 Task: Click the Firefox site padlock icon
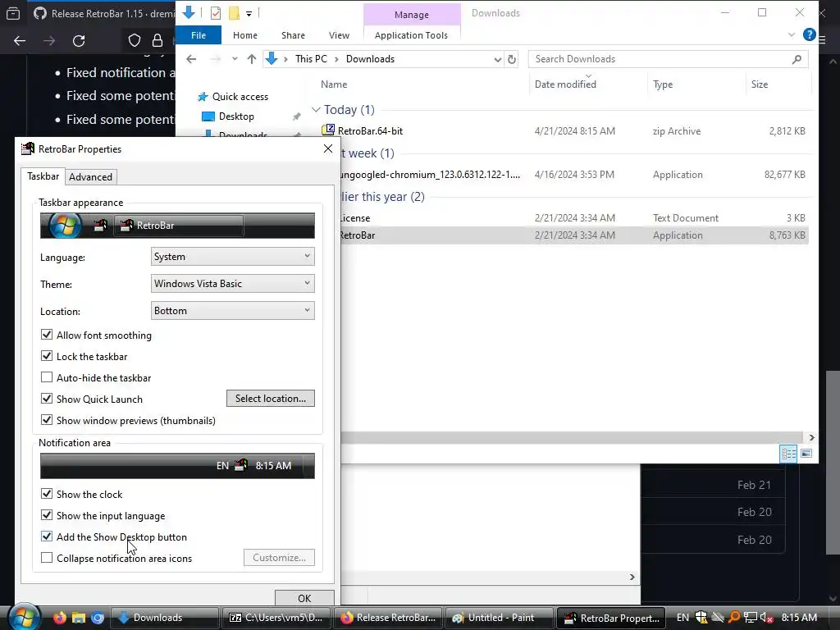[x=157, y=41]
